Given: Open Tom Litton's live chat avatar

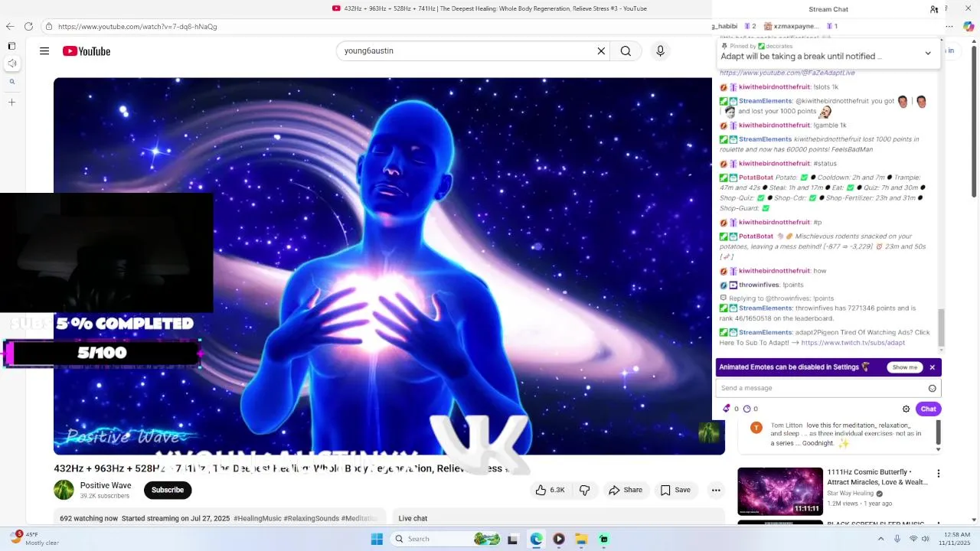Looking at the screenshot, I should (x=756, y=428).
